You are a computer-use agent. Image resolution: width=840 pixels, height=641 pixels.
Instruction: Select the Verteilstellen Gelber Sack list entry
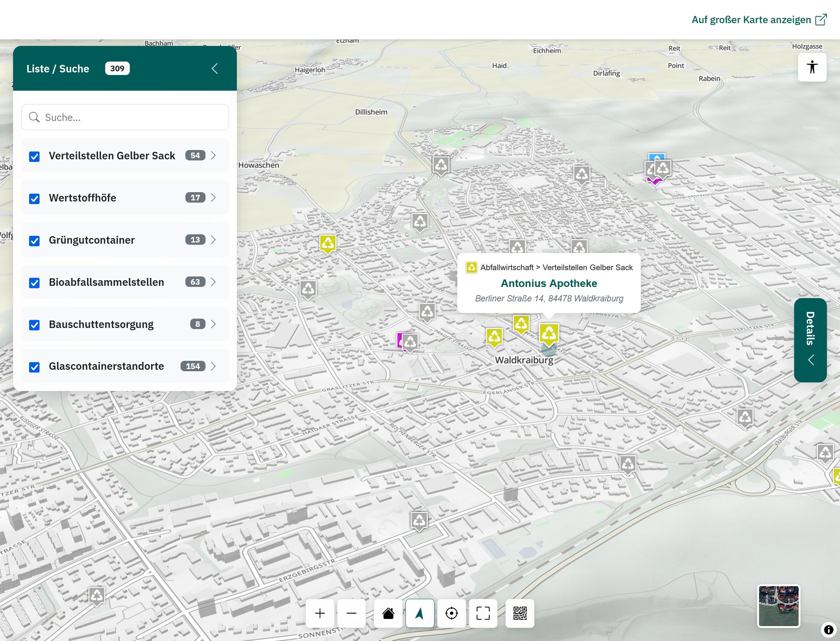[x=112, y=155]
